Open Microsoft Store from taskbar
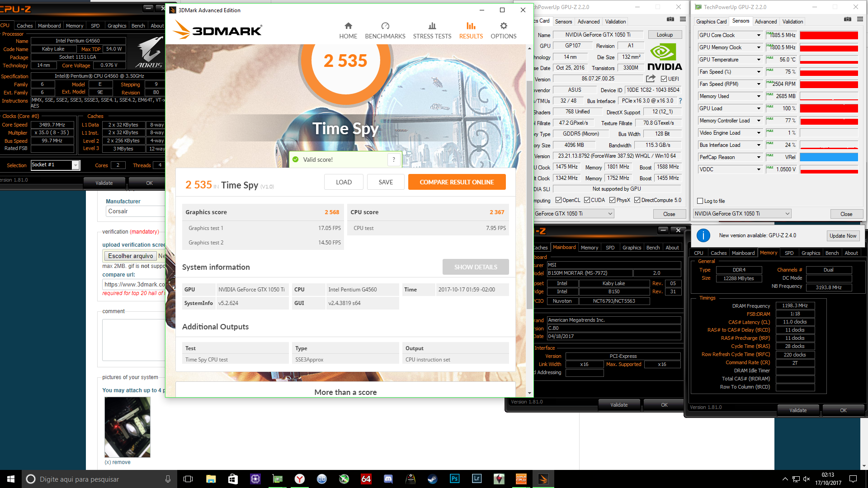This screenshot has width=868, height=488. (233, 479)
